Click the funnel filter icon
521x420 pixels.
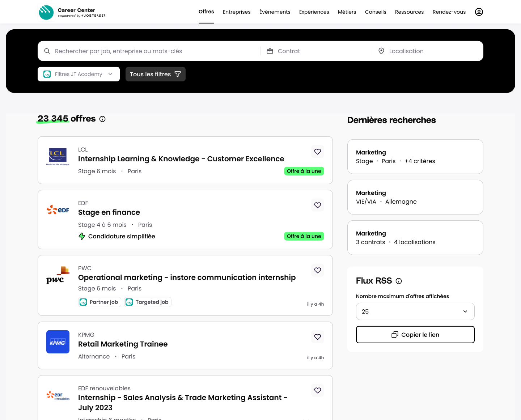(x=178, y=74)
